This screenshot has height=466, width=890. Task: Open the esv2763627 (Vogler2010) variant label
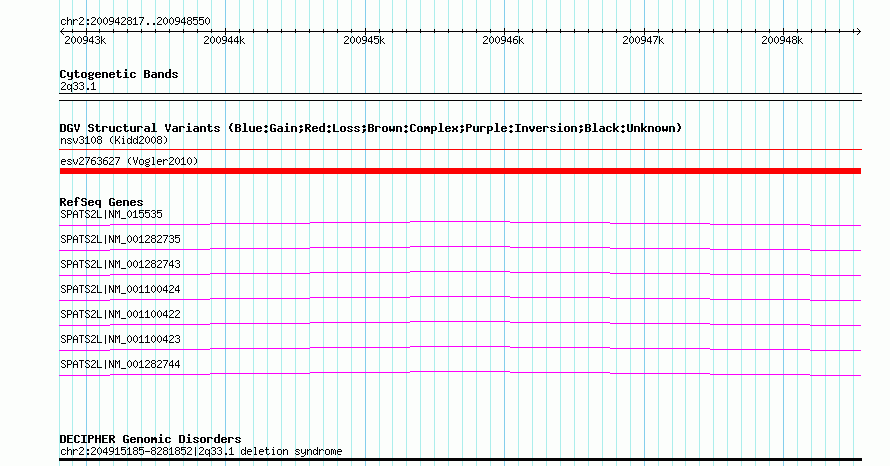click(x=129, y=161)
